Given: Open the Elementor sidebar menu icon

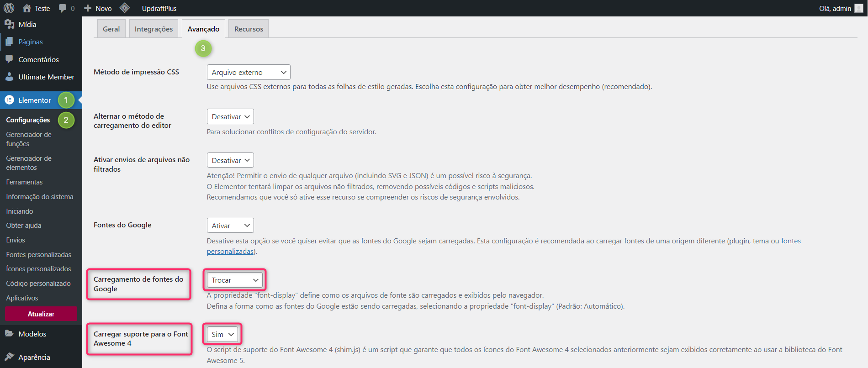Looking at the screenshot, I should [x=10, y=100].
